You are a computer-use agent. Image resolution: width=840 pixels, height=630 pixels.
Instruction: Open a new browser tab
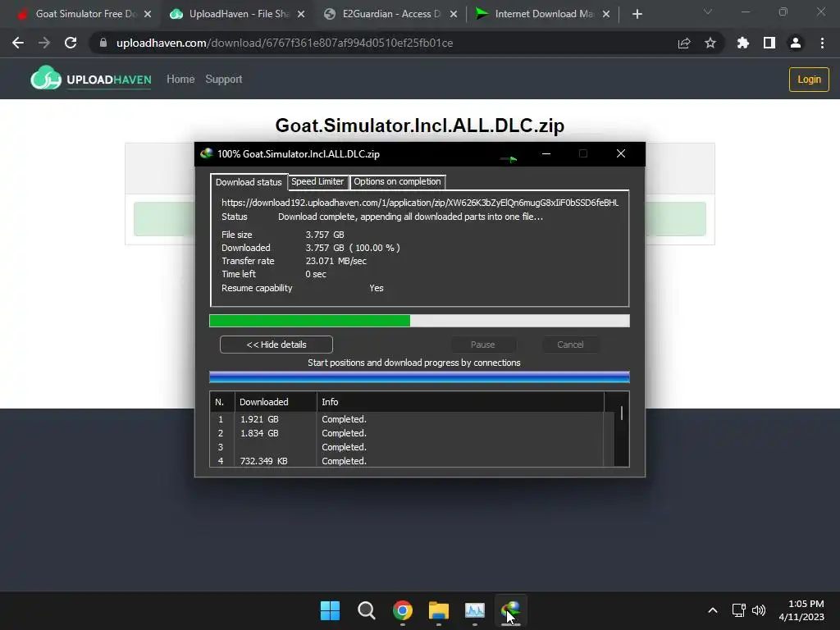pos(637,14)
